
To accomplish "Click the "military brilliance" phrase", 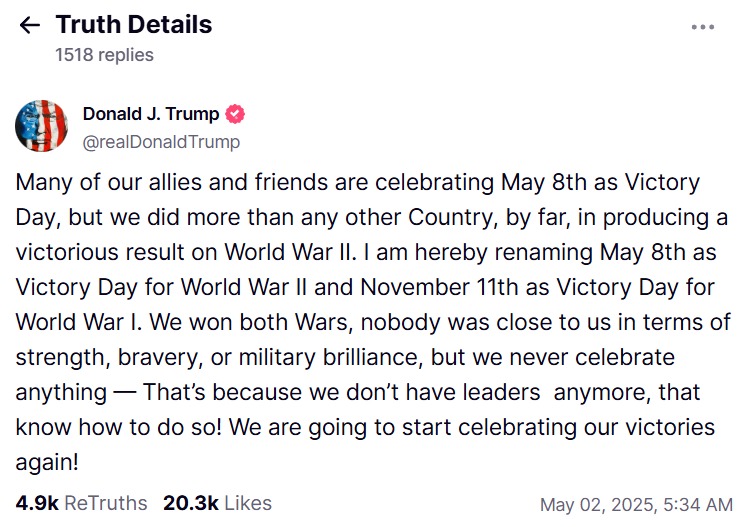I will pyautogui.click(x=380, y=357).
